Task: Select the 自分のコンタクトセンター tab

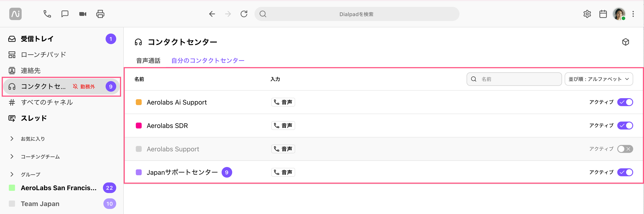Action: [x=208, y=61]
